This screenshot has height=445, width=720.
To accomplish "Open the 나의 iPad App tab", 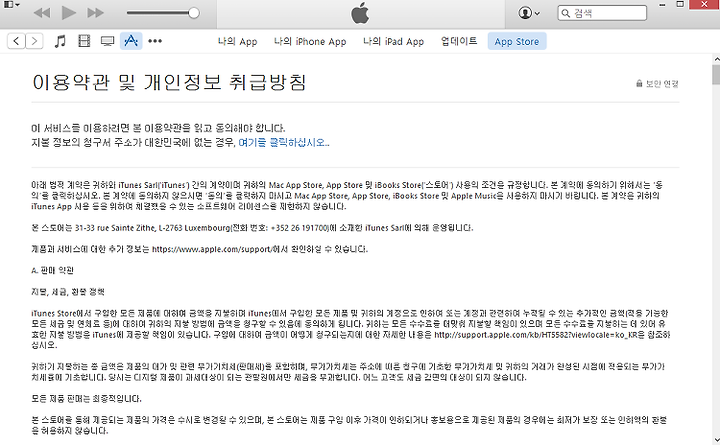I will (394, 41).
